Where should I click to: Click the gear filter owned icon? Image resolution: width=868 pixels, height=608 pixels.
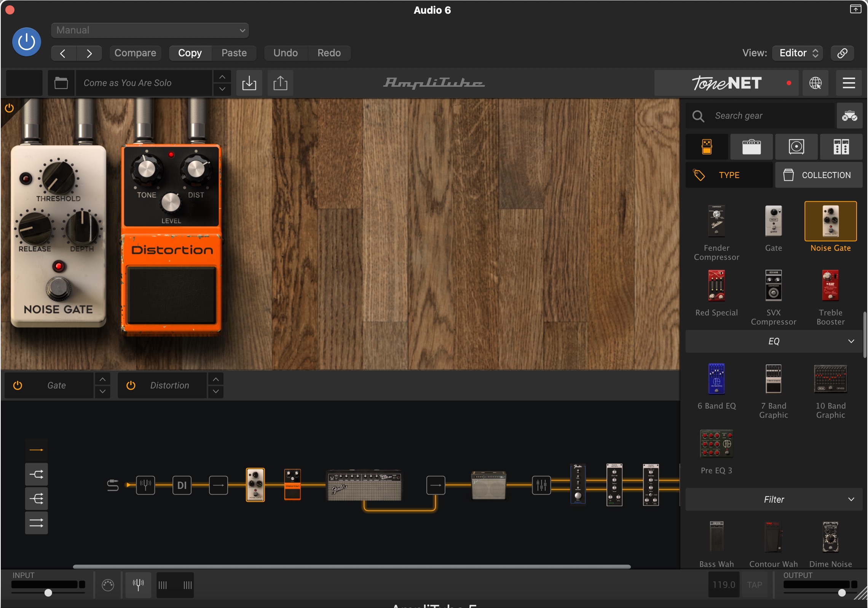[x=849, y=116]
